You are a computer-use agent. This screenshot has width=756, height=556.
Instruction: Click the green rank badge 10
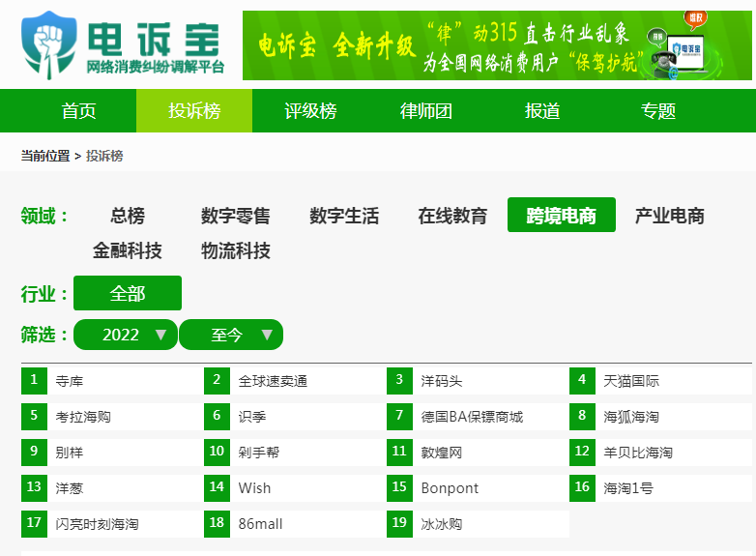pyautogui.click(x=217, y=453)
